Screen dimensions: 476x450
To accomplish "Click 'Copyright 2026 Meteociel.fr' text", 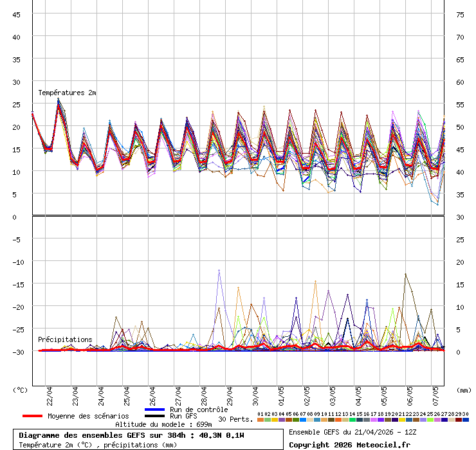I will tap(349, 444).
